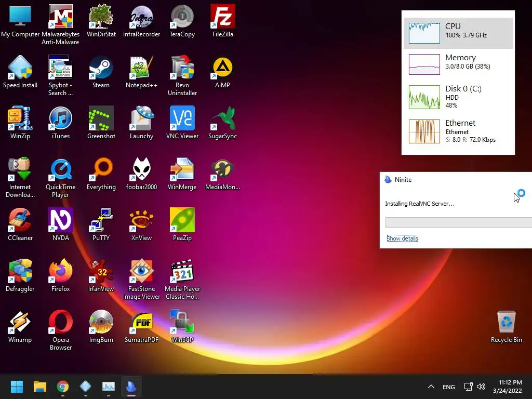The image size is (532, 399).
Task: Switch to Task Manager on taskbar
Action: click(109, 387)
